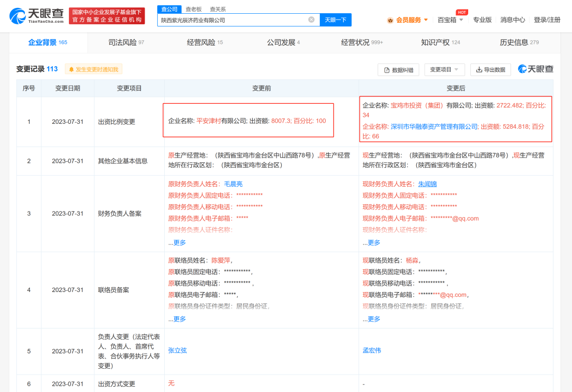The width and height of the screenshot is (572, 392).
Task: Open the 变更项目 dropdown
Action: (x=444, y=69)
